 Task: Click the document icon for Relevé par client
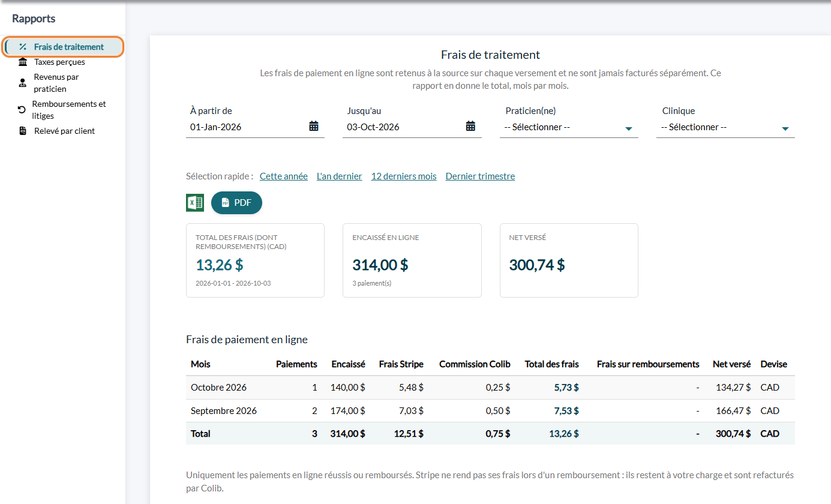[x=23, y=131]
